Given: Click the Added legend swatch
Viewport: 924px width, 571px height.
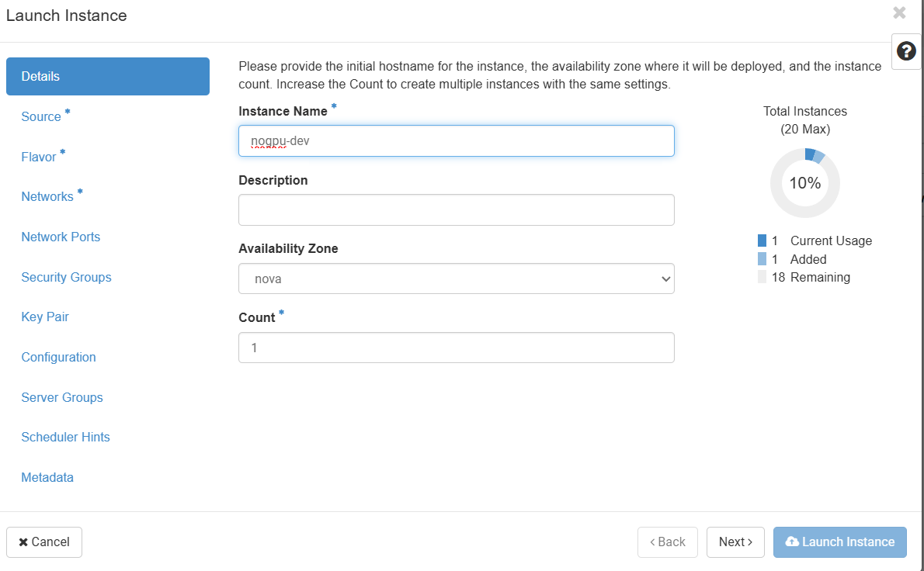Looking at the screenshot, I should click(x=762, y=259).
